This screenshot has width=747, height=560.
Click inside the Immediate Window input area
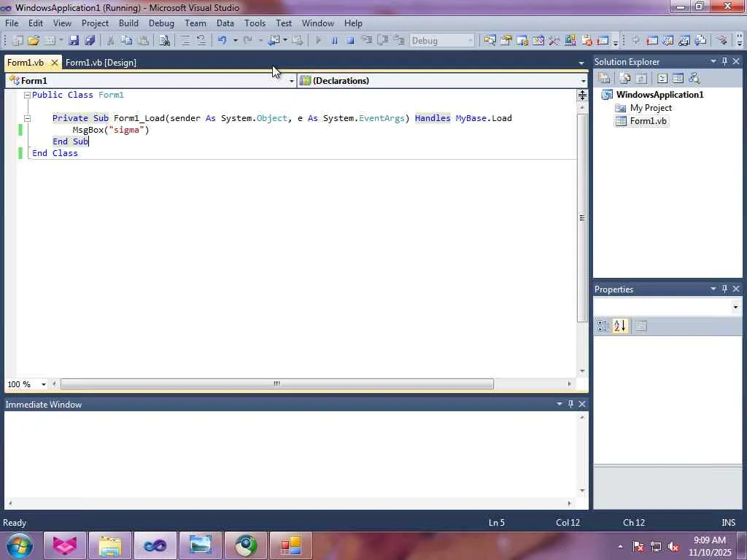point(290,455)
